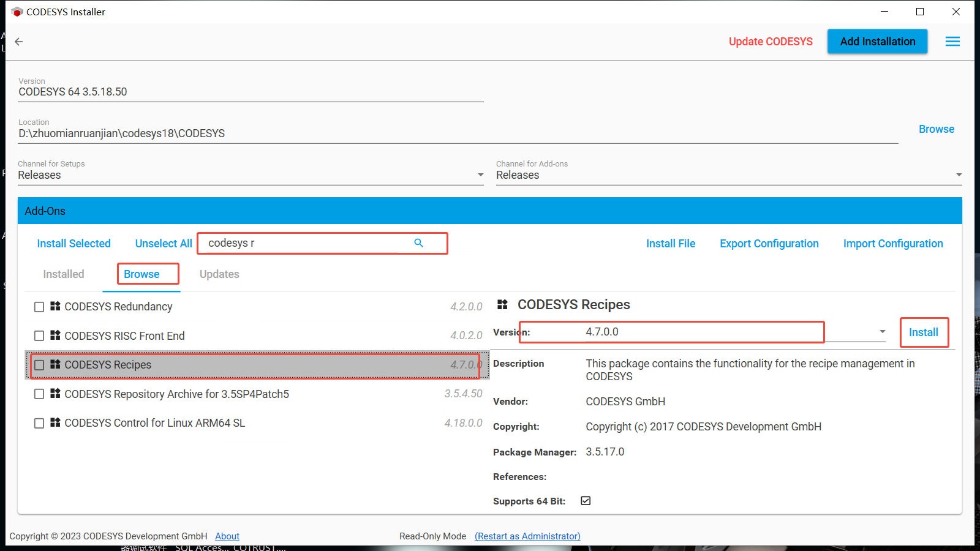
Task: Click the Install button for CODESYS Recipes
Action: pos(924,332)
